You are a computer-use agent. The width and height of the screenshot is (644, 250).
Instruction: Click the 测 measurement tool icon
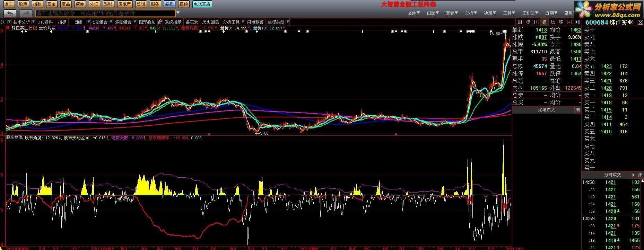[x=520, y=22]
